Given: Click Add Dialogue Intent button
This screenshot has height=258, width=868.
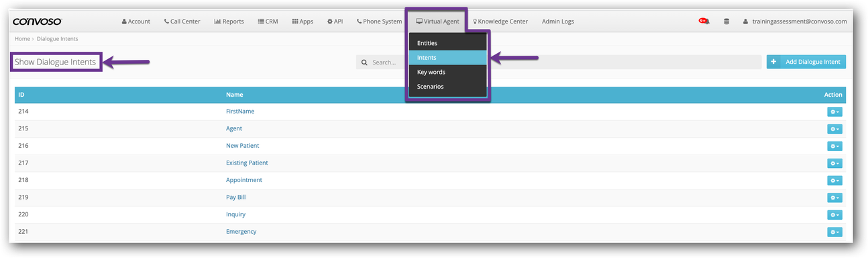Looking at the screenshot, I should pyautogui.click(x=806, y=62).
